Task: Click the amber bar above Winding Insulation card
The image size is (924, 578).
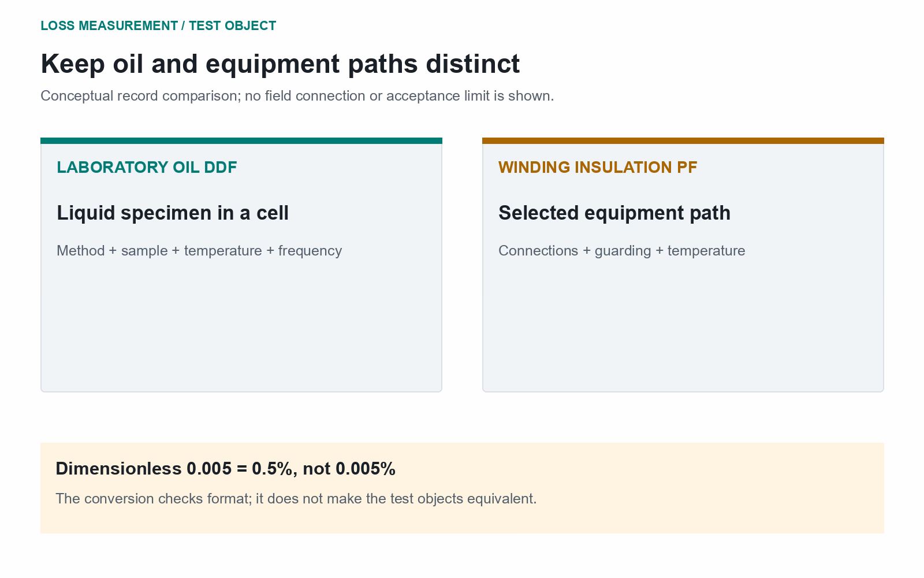Action: coord(683,140)
